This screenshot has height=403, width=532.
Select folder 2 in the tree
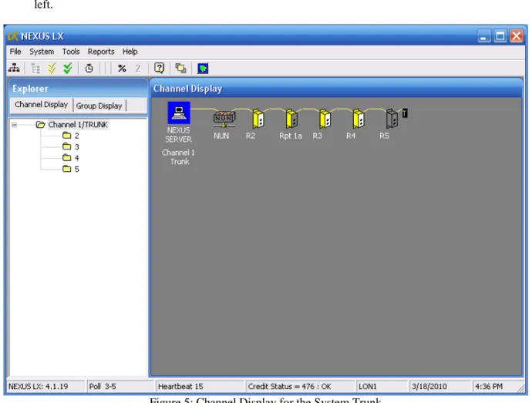coord(71,136)
